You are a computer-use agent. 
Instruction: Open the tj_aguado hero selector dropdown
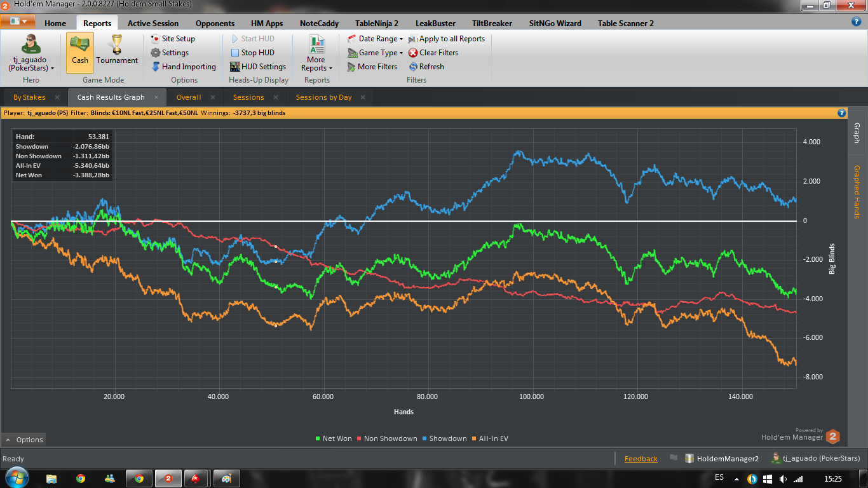coord(31,53)
